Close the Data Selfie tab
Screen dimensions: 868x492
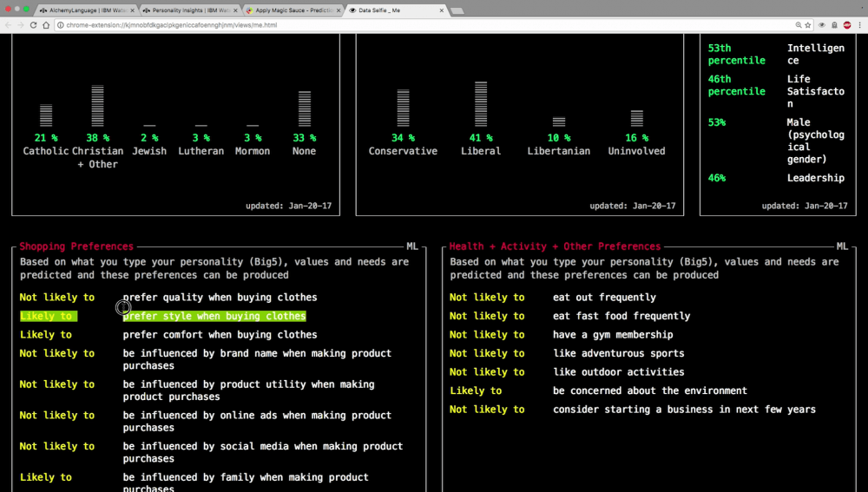(x=442, y=10)
